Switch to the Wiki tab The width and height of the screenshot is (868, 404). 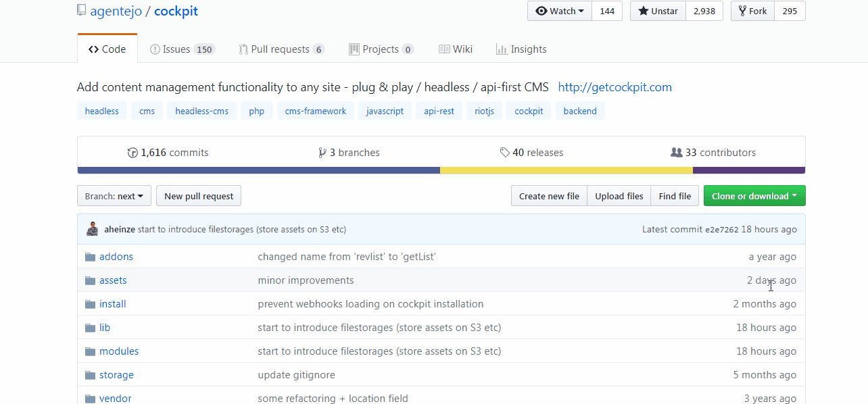[456, 49]
